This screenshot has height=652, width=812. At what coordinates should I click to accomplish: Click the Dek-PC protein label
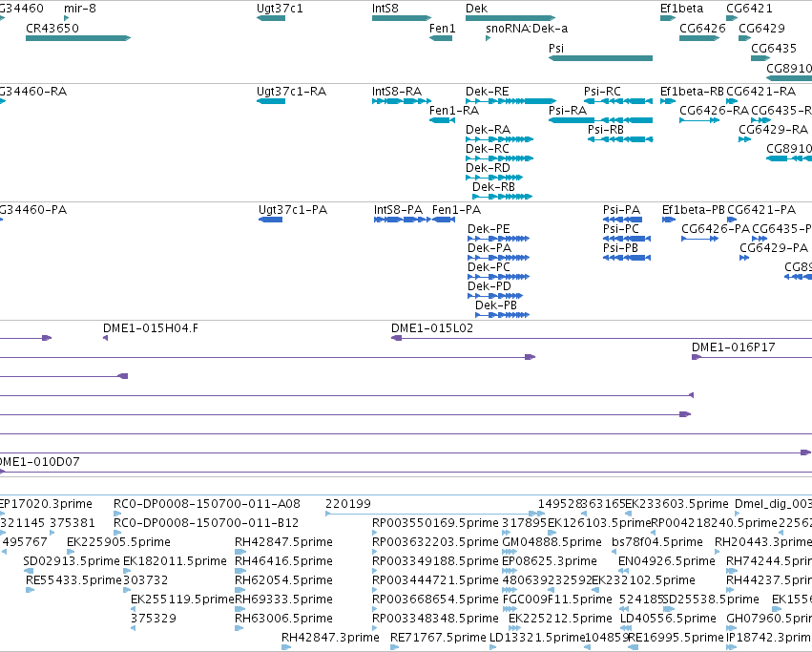click(x=489, y=267)
